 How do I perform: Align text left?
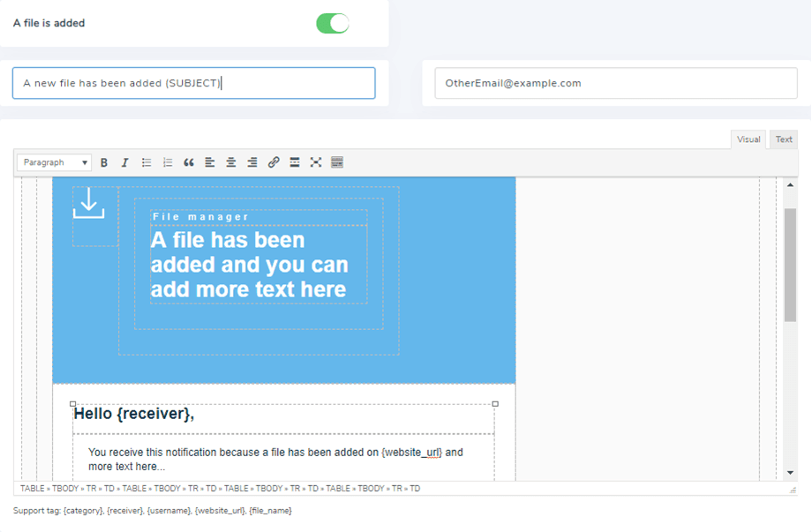pos(210,162)
